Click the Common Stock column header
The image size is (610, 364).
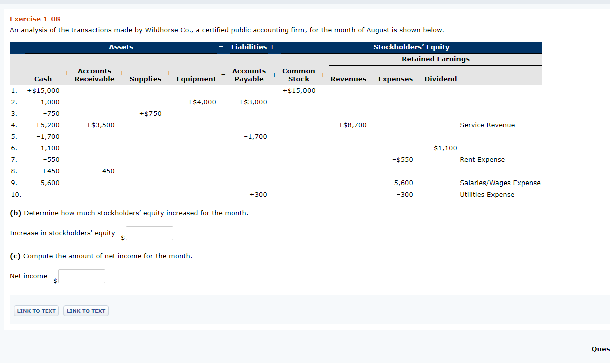298,75
